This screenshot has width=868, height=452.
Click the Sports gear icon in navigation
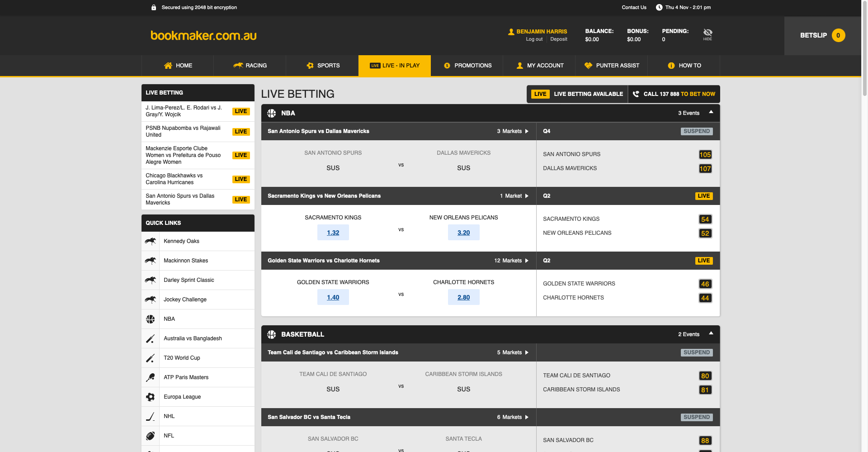click(310, 66)
